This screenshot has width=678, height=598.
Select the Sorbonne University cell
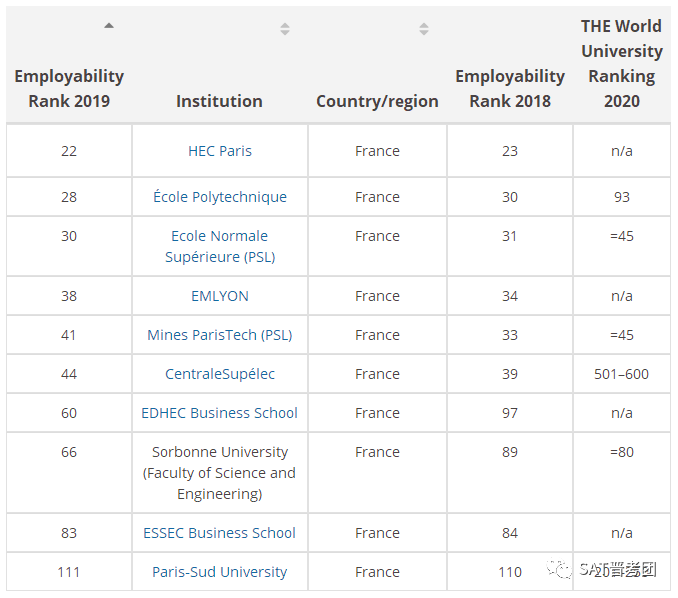tap(220, 473)
